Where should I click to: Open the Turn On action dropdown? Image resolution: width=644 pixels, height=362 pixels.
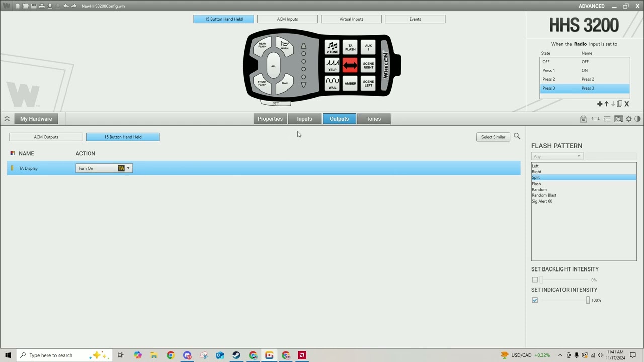tap(104, 168)
